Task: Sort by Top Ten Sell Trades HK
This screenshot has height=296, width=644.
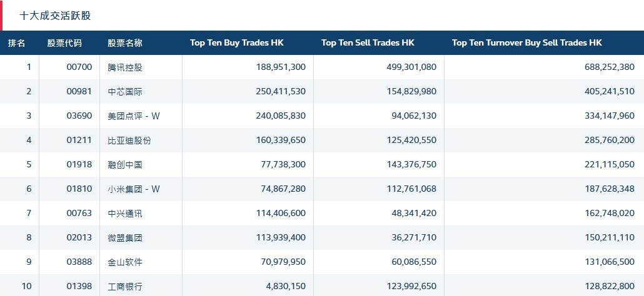Action: (368, 43)
